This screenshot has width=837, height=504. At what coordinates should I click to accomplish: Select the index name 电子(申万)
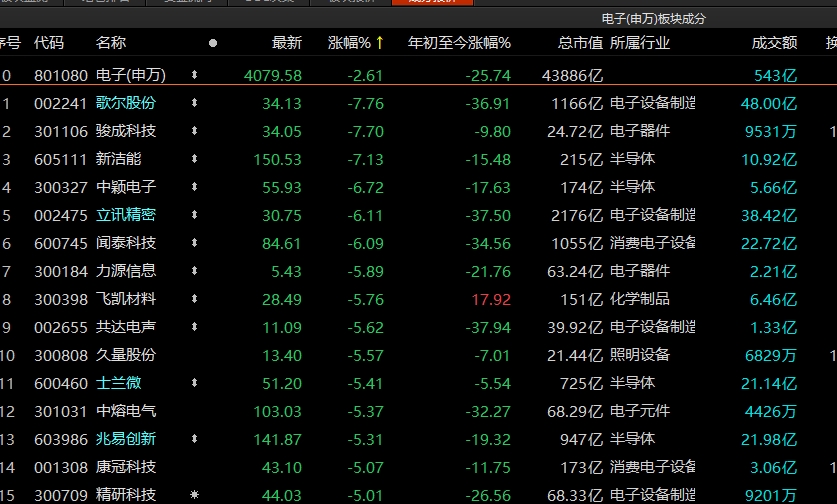[x=131, y=75]
